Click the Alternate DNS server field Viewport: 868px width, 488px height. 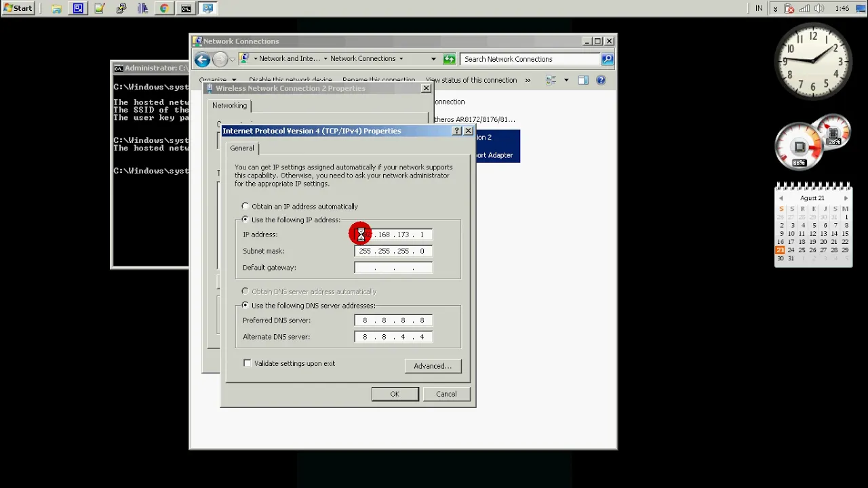[393, 337]
